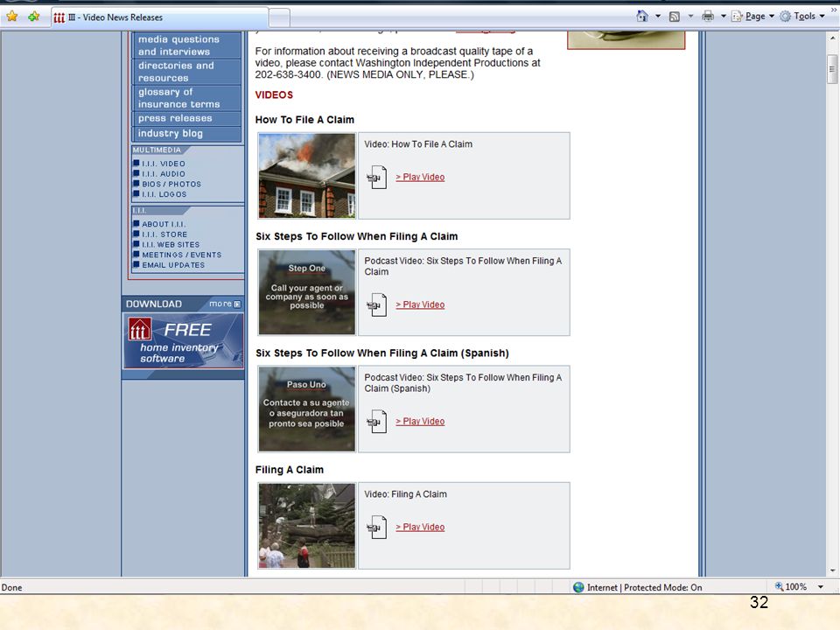Open media questions and interviews section
Viewport: 840px width, 630px height.
tap(186, 45)
